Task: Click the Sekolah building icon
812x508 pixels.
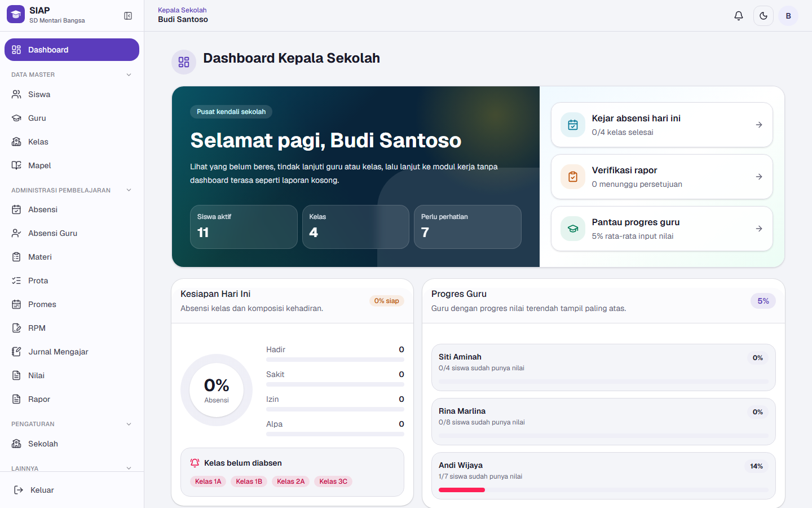Action: 16,444
